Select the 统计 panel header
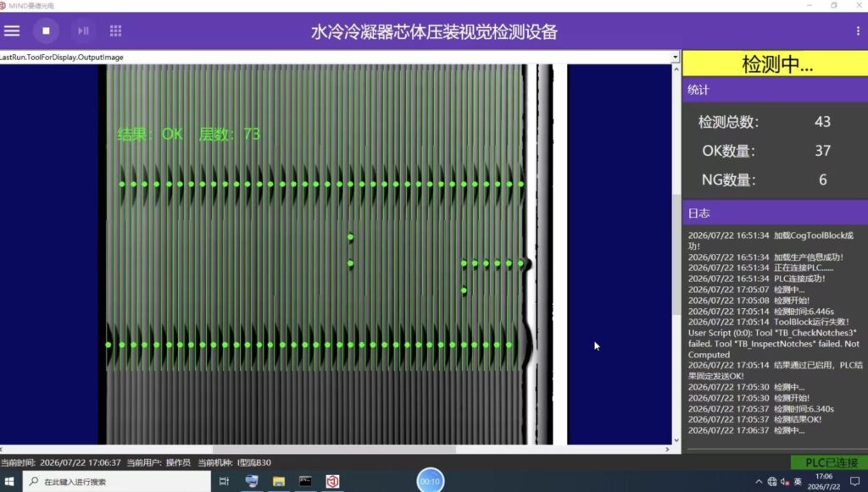The height and width of the screenshot is (492, 868). coord(775,90)
